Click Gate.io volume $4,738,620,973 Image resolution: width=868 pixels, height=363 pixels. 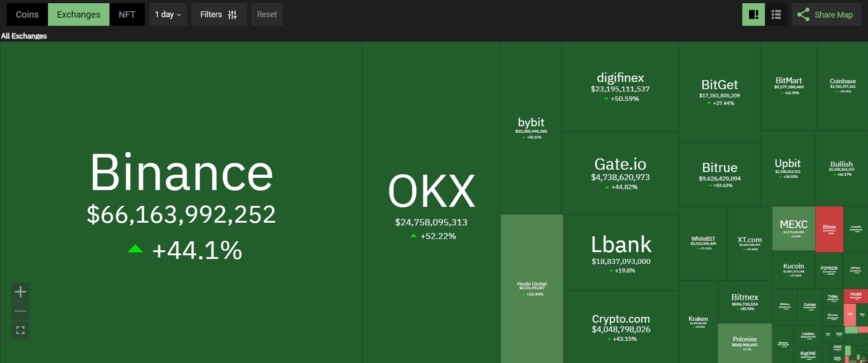coord(620,177)
